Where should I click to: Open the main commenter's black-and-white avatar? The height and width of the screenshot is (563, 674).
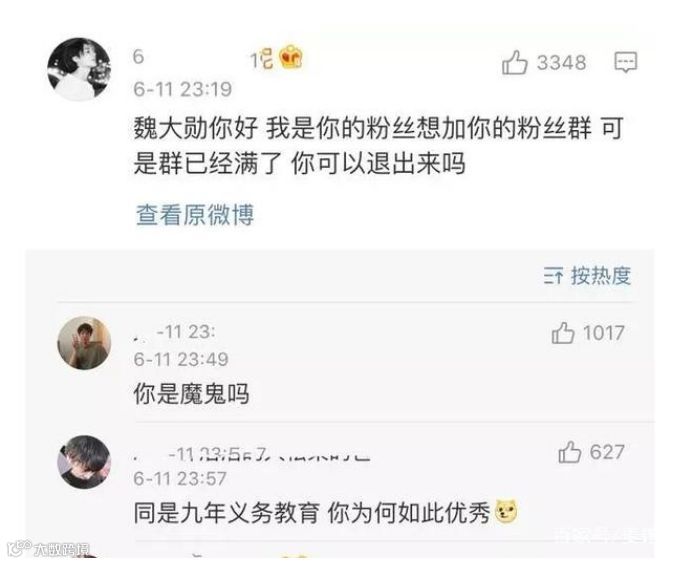tap(79, 69)
